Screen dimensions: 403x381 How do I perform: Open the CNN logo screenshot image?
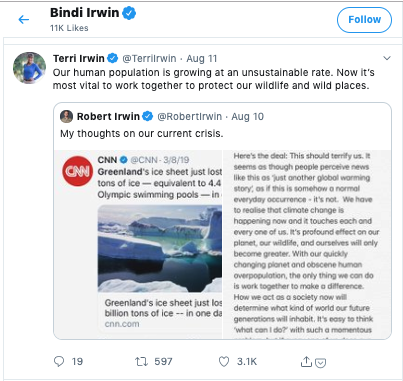click(77, 171)
